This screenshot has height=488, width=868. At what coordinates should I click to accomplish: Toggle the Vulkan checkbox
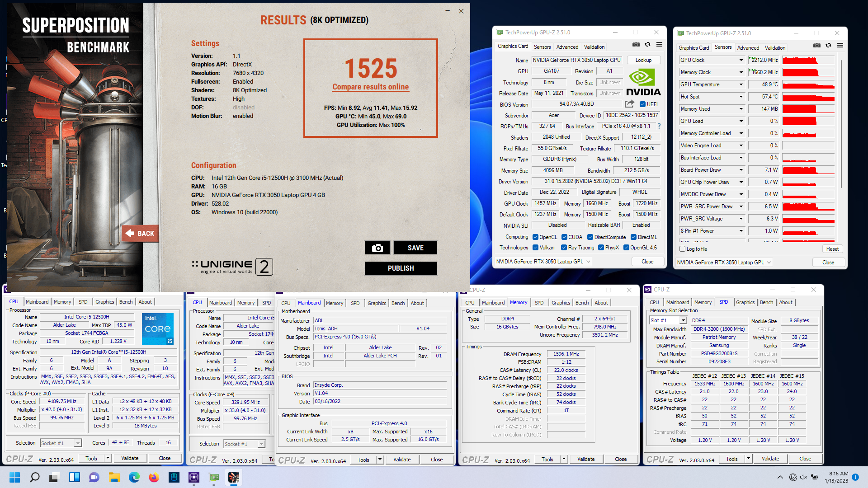coord(535,248)
